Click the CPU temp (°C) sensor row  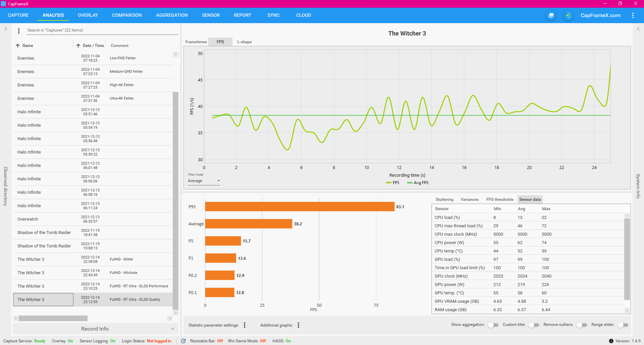click(528, 251)
